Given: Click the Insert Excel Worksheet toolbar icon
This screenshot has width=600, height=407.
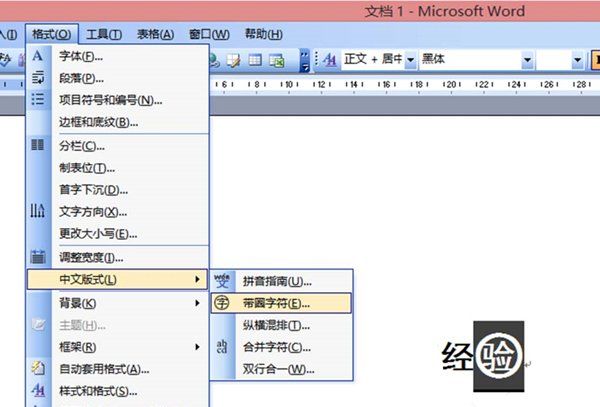Looking at the screenshot, I should click(277, 60).
